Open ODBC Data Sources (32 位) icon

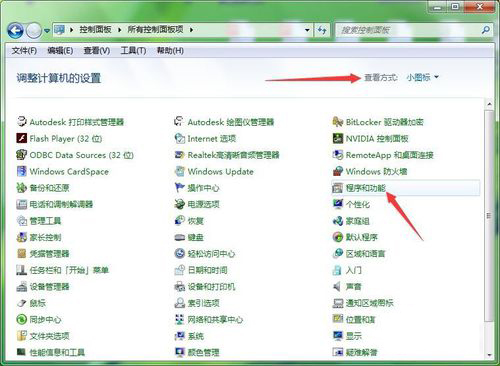click(x=21, y=155)
